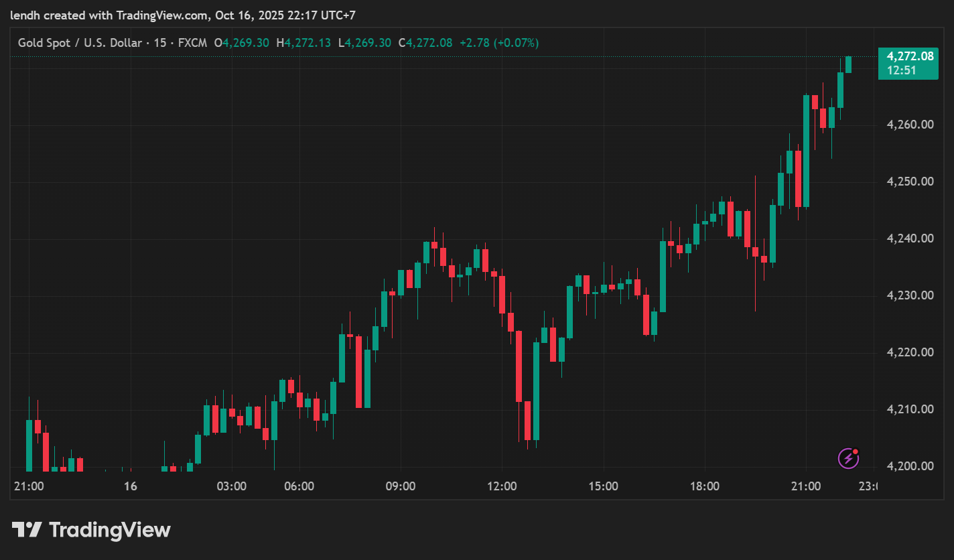Click the 4,220.00 price axis label
The width and height of the screenshot is (954, 560).
pos(909,352)
